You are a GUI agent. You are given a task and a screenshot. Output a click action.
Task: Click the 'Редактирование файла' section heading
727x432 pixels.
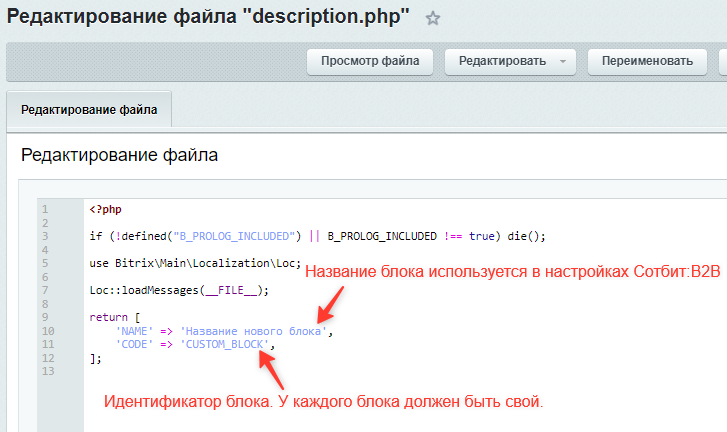119,155
